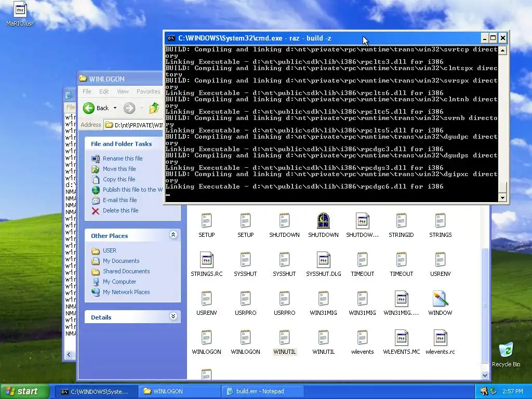Click scroll down arrow in WINLOGON file list

pyautogui.click(x=485, y=375)
